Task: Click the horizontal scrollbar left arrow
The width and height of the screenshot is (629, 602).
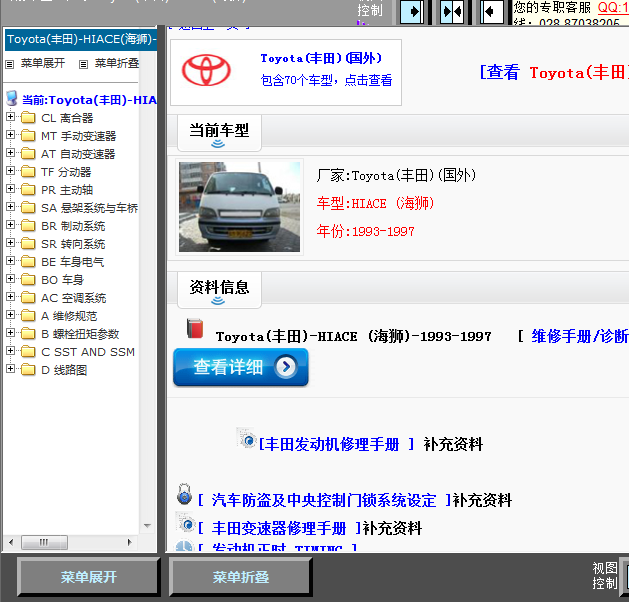Action: [x=11, y=542]
